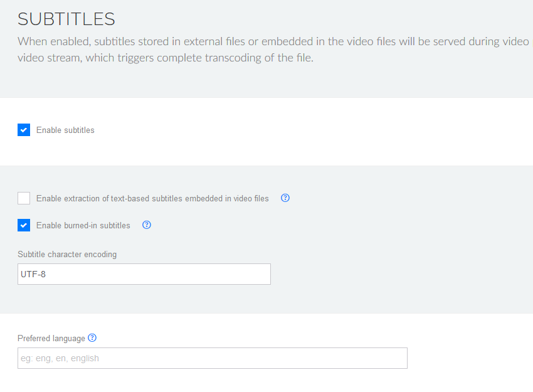This screenshot has height=392, width=533.
Task: Focus the Subtitle character encoding field
Action: tap(144, 274)
